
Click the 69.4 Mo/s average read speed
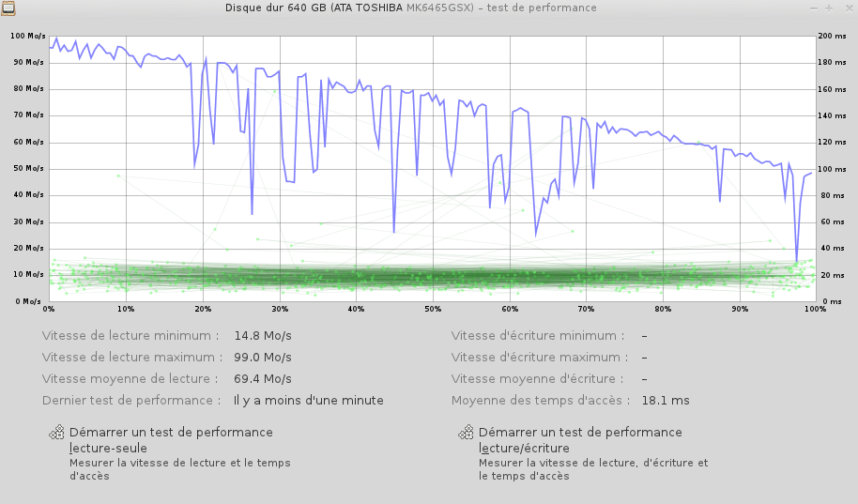[x=262, y=379]
